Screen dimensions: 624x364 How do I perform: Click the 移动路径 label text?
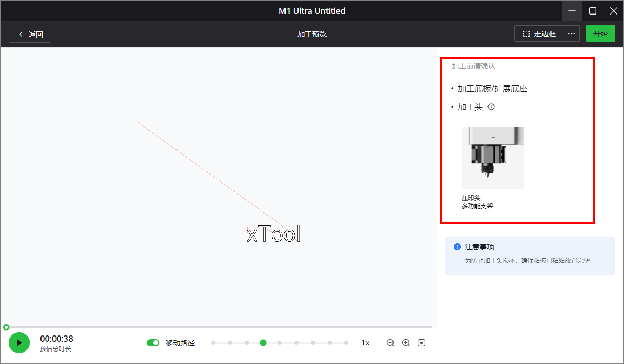pos(180,343)
